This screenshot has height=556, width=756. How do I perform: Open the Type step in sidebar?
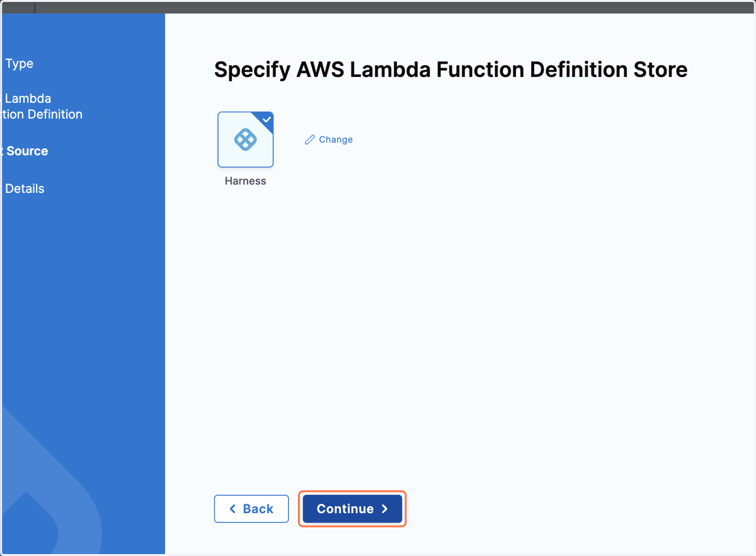tap(19, 64)
